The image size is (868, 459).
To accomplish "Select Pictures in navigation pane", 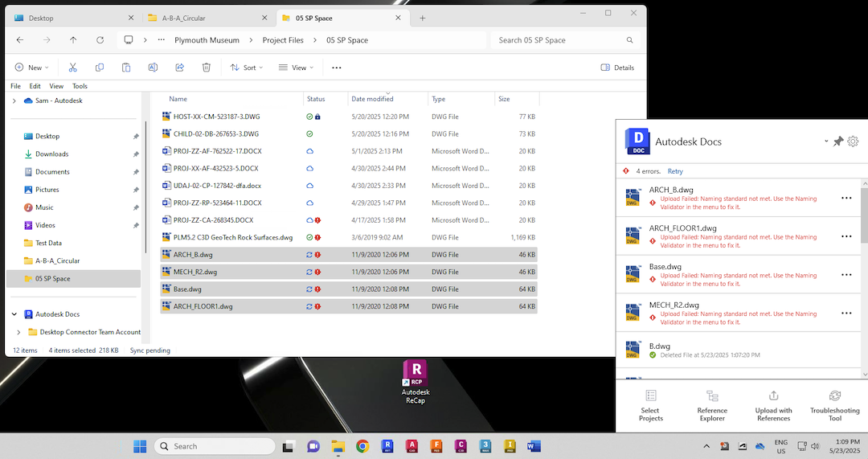I will (x=47, y=190).
